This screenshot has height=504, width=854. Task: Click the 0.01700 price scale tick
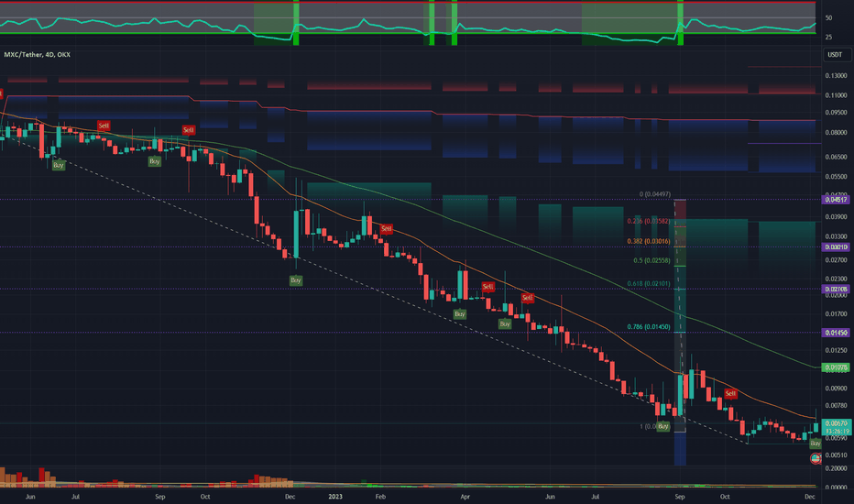click(836, 313)
